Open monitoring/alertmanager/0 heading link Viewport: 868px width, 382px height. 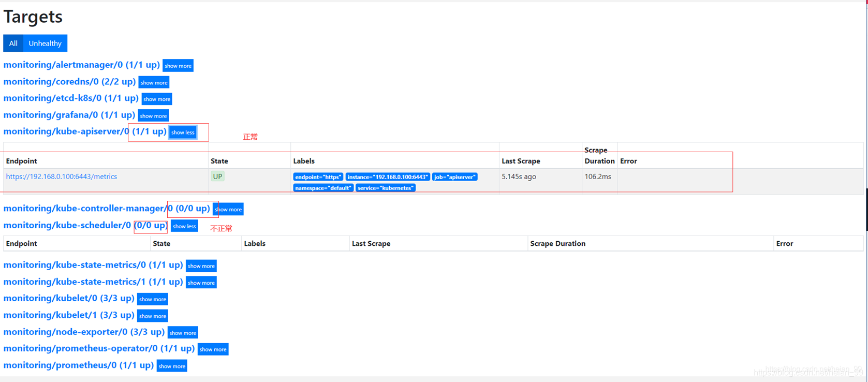[81, 65]
